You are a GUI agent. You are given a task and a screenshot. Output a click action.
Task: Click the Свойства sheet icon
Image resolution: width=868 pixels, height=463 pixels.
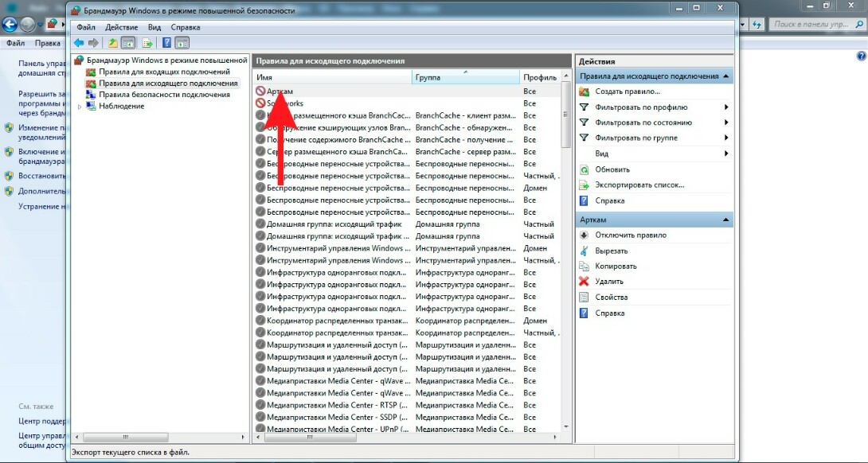pyautogui.click(x=584, y=297)
